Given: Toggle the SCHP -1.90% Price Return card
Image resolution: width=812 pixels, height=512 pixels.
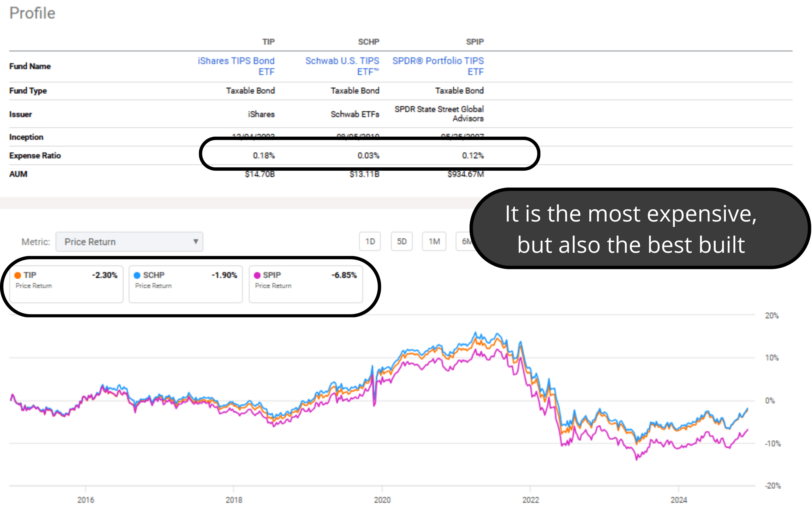Looking at the screenshot, I should [185, 284].
